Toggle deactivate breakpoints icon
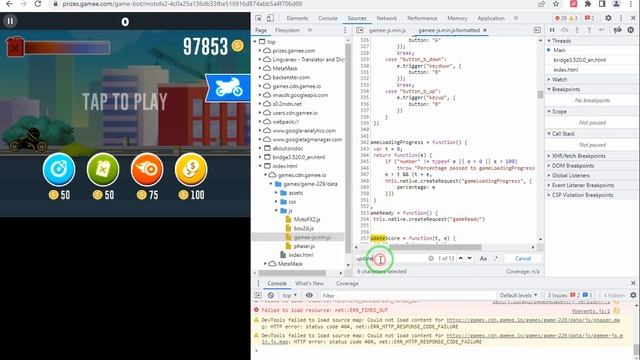This screenshot has height=360, width=640. [x=618, y=30]
